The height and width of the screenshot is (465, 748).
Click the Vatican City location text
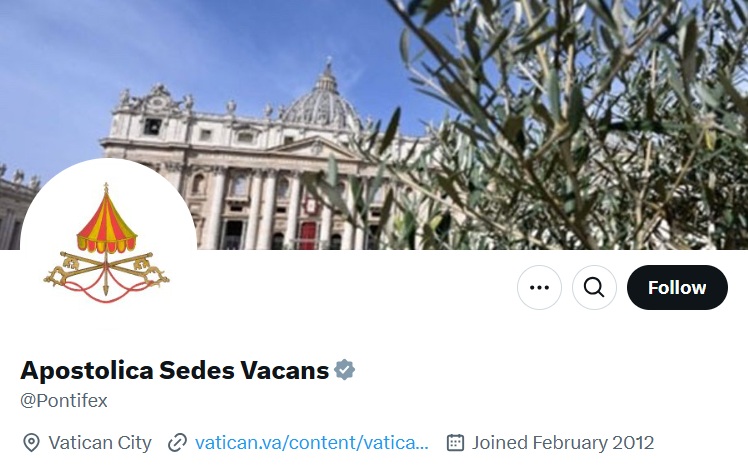click(x=100, y=443)
